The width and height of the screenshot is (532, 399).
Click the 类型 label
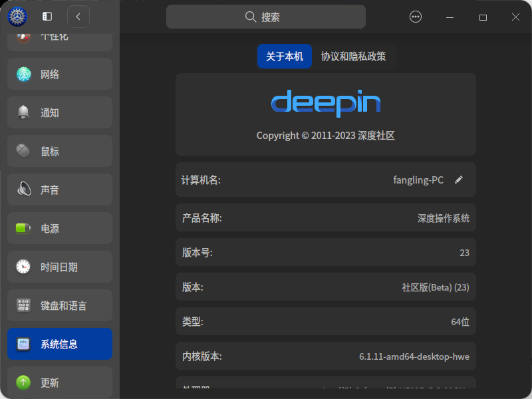(x=193, y=322)
